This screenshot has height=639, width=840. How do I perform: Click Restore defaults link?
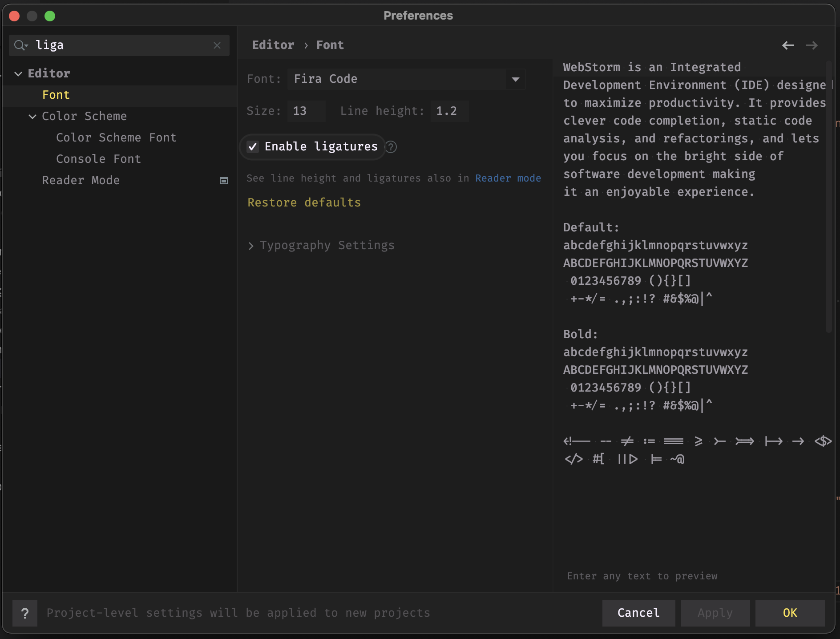click(x=304, y=203)
